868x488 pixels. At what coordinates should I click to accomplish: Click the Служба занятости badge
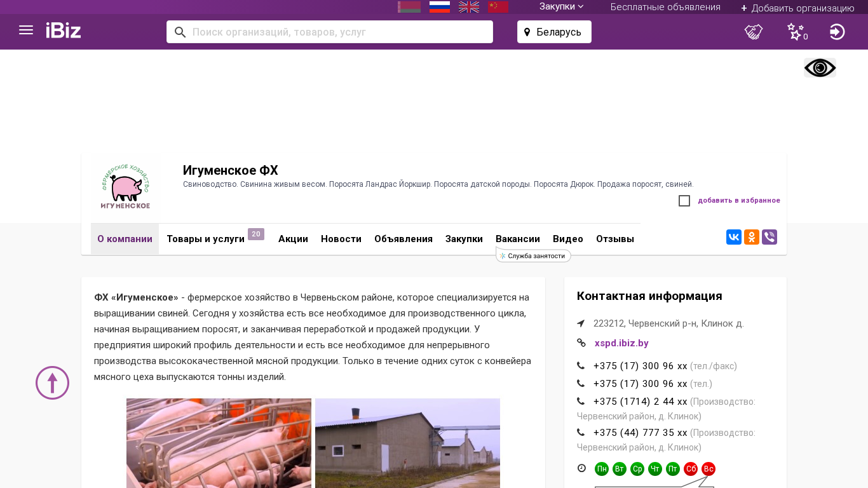pos(533,255)
